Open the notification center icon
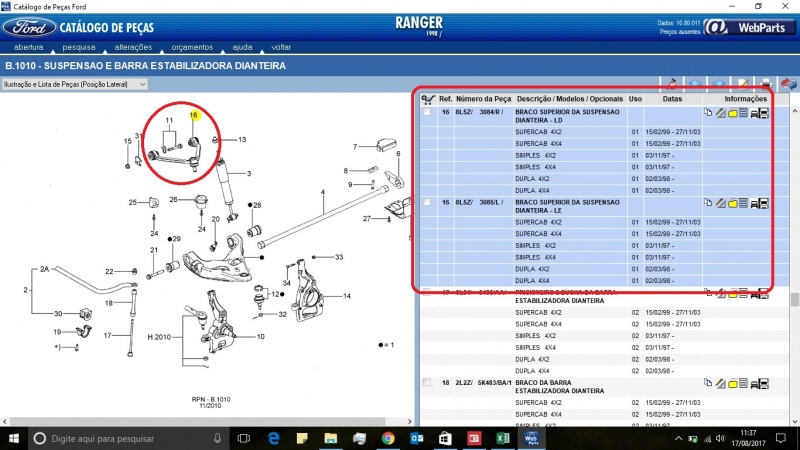 (781, 438)
